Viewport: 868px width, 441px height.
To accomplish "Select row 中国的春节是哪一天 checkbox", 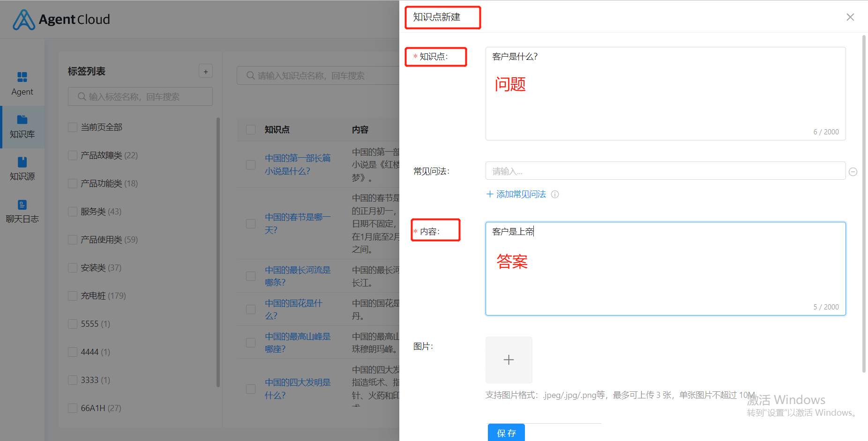I will tap(251, 224).
